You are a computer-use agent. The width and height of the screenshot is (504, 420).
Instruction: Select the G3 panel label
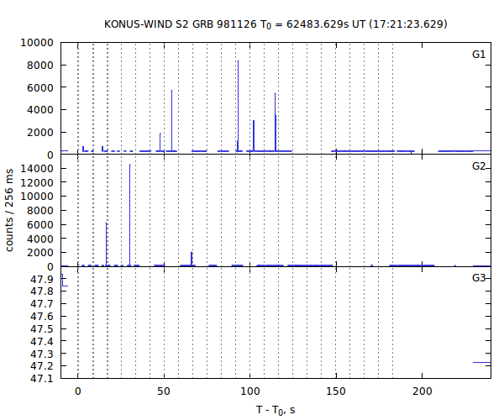coord(479,278)
